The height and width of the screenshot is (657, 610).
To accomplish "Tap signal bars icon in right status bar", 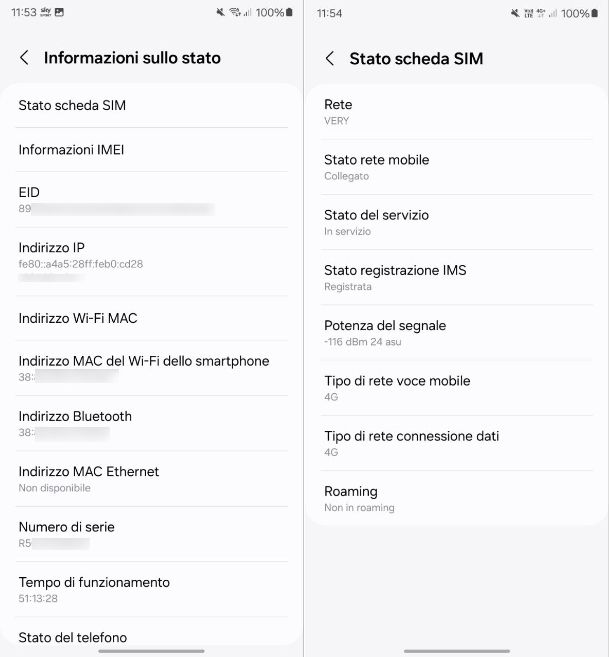I will pyautogui.click(x=553, y=13).
